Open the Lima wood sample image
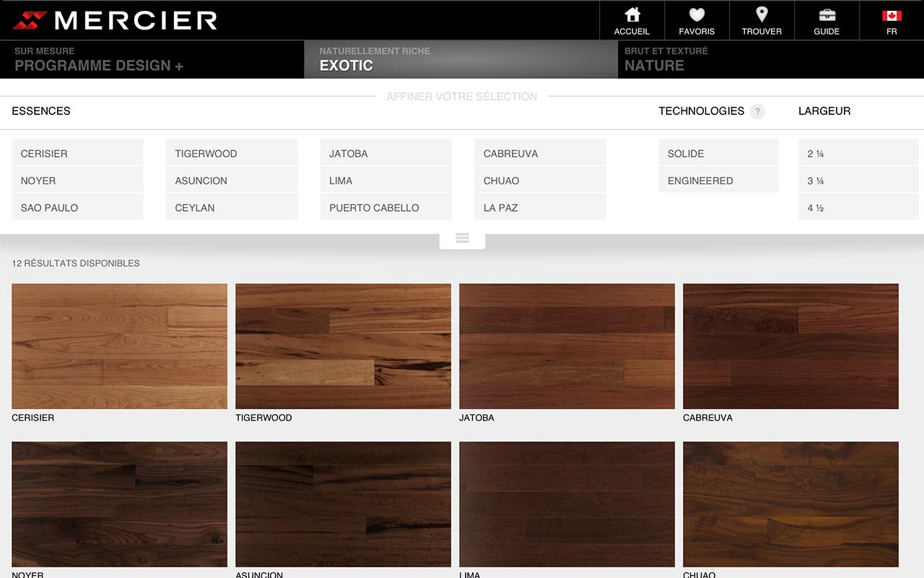The height and width of the screenshot is (578, 924). click(567, 504)
